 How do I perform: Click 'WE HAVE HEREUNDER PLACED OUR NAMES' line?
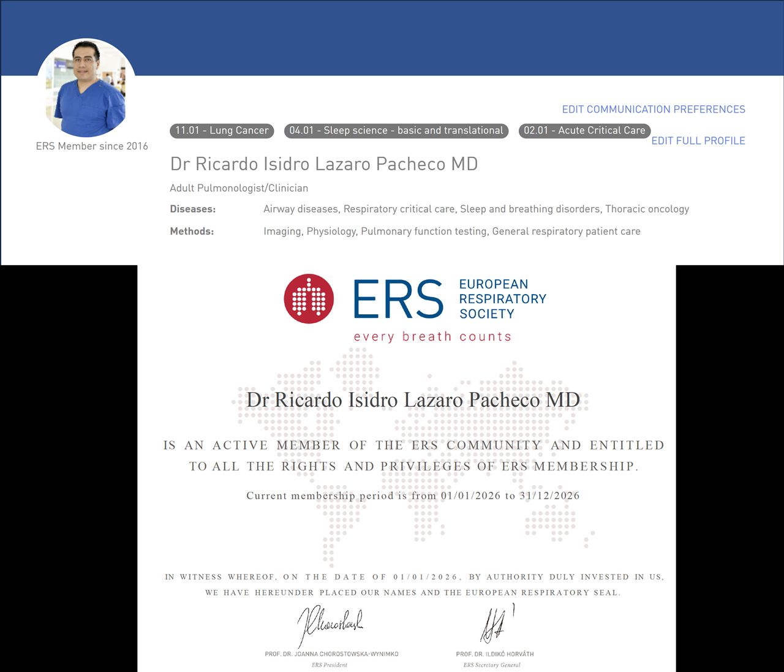point(413,593)
